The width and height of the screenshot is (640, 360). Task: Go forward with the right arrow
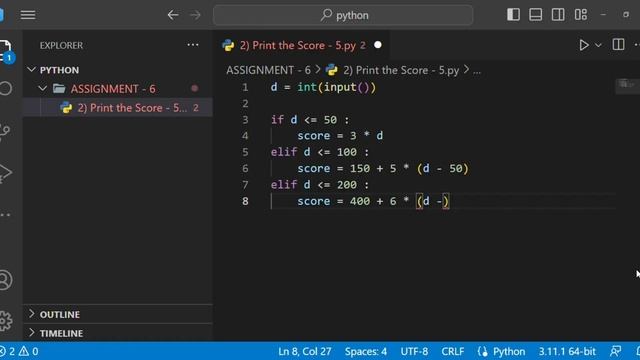click(196, 15)
